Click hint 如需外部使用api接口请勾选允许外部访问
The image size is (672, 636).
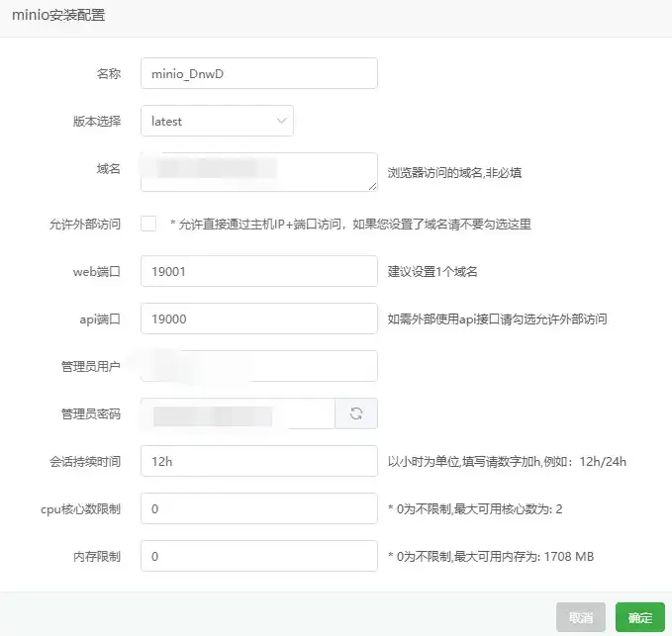pyautogui.click(x=497, y=319)
